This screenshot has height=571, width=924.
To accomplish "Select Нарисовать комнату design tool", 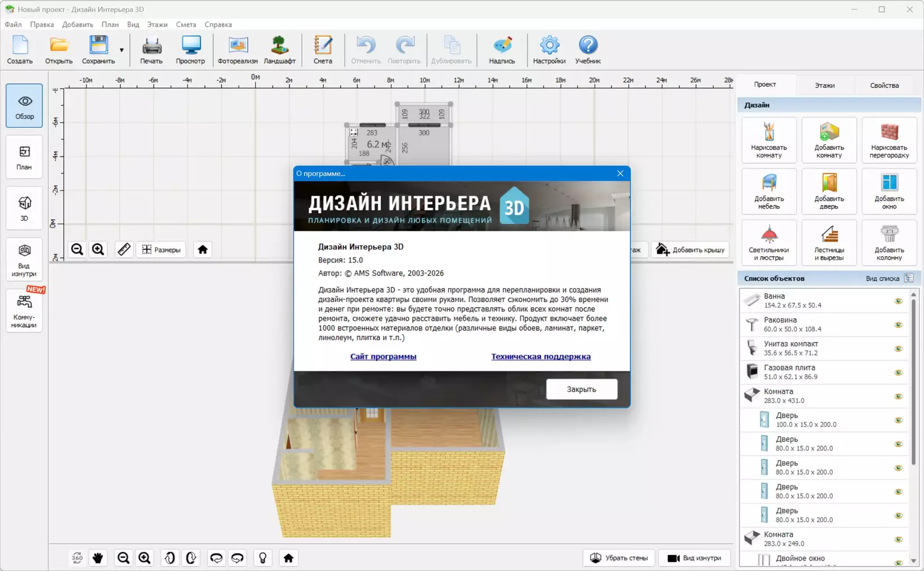I will [769, 140].
